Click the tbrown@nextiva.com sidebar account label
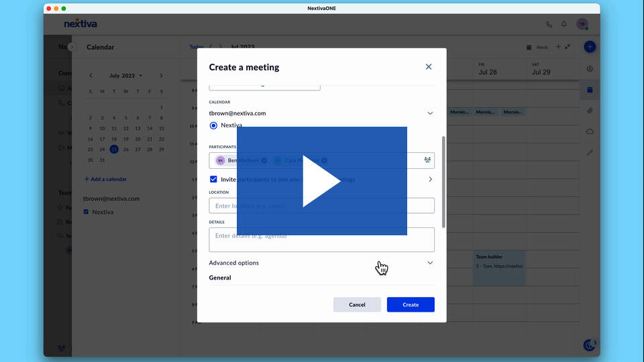Image resolution: width=644 pixels, height=362 pixels. point(111,198)
